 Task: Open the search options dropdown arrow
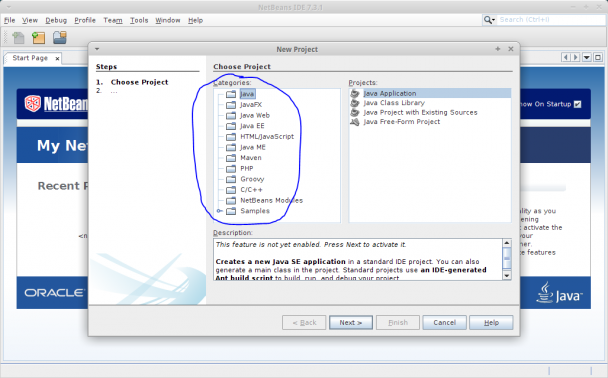click(x=493, y=20)
